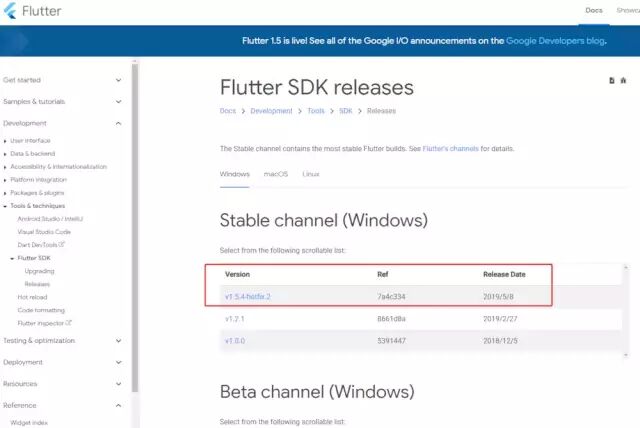Download version v1.2.1
Viewport: 640px width, 428px height.
(x=235, y=319)
